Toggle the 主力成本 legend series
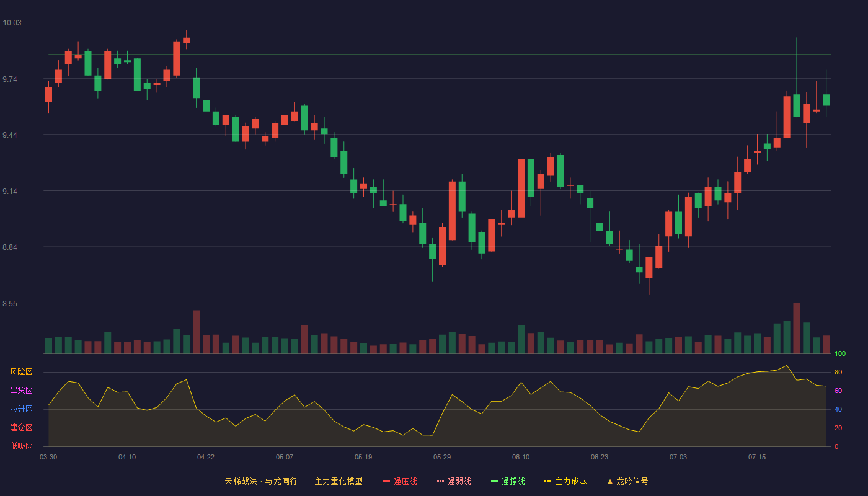This screenshot has height=496, width=868. (565, 481)
